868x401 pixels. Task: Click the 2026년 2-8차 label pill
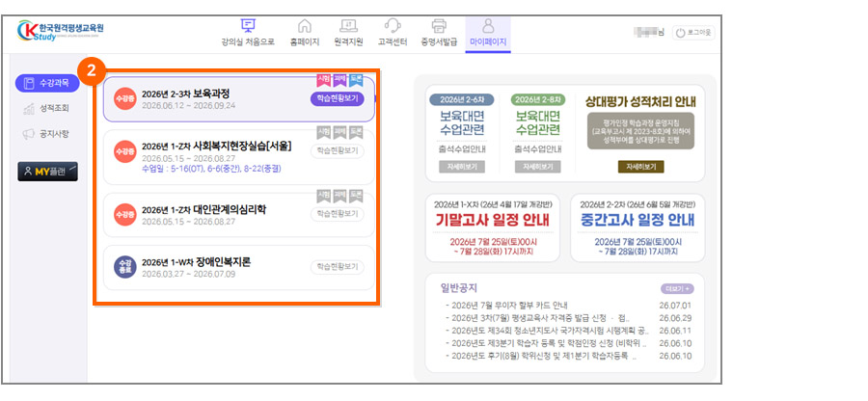click(x=538, y=100)
